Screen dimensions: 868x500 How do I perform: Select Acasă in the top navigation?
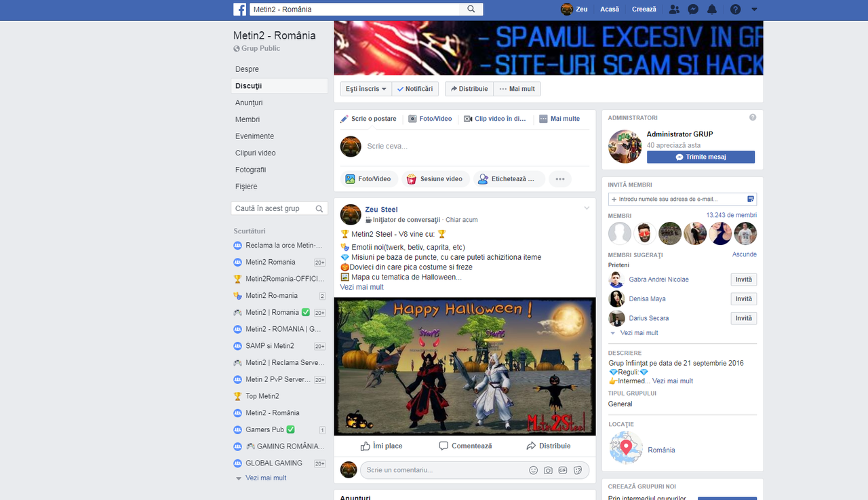coord(610,9)
